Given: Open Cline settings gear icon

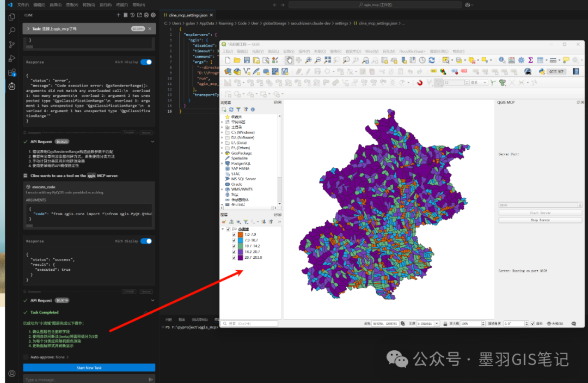Looking at the screenshot, I should tap(154, 15).
